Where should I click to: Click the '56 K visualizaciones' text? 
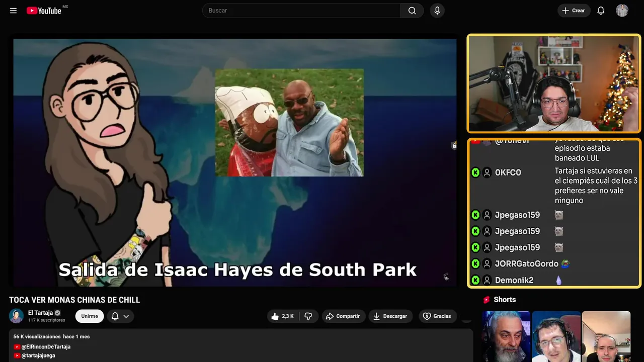(37, 336)
